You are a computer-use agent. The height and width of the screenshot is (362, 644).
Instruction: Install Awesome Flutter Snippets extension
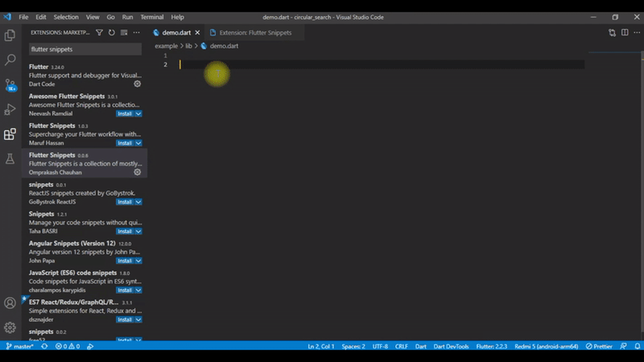point(125,114)
